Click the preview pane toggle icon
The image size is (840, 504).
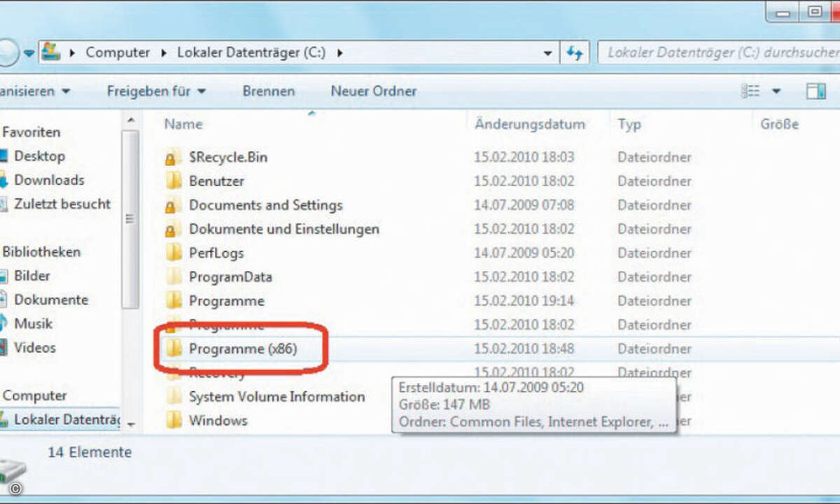click(x=815, y=91)
